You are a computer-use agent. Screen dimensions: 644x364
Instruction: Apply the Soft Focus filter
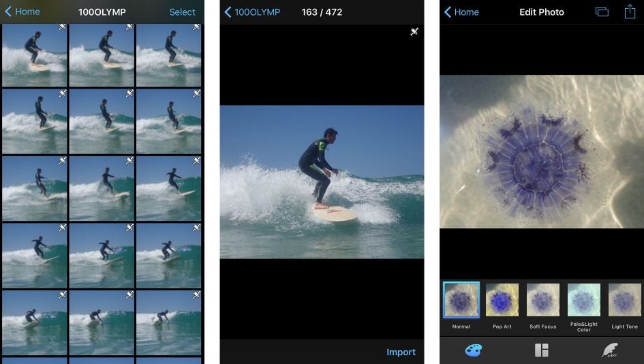543,301
